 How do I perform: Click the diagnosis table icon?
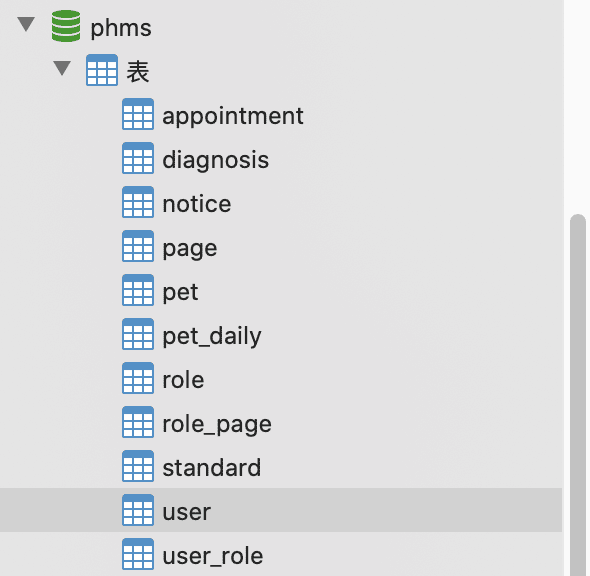(x=138, y=158)
